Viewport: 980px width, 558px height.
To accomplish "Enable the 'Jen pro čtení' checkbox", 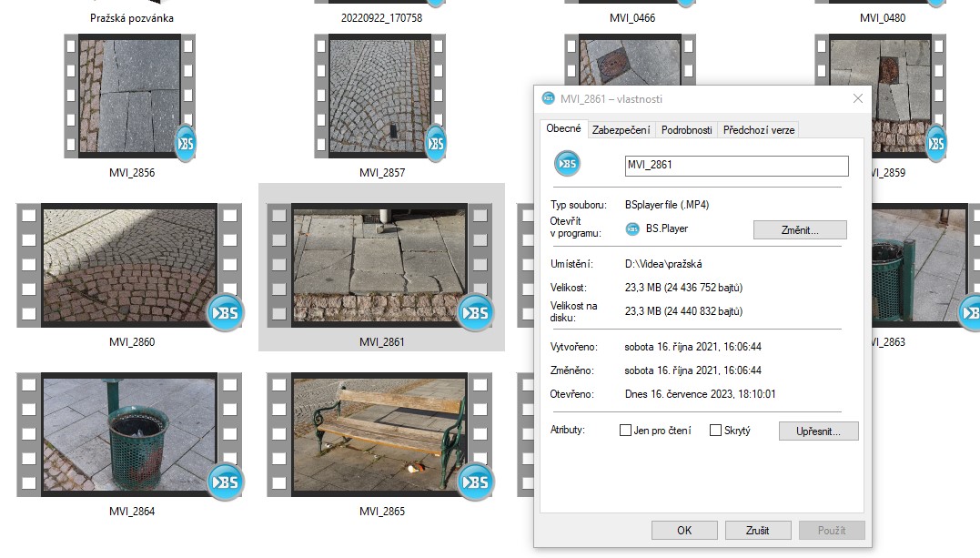I will (x=625, y=431).
